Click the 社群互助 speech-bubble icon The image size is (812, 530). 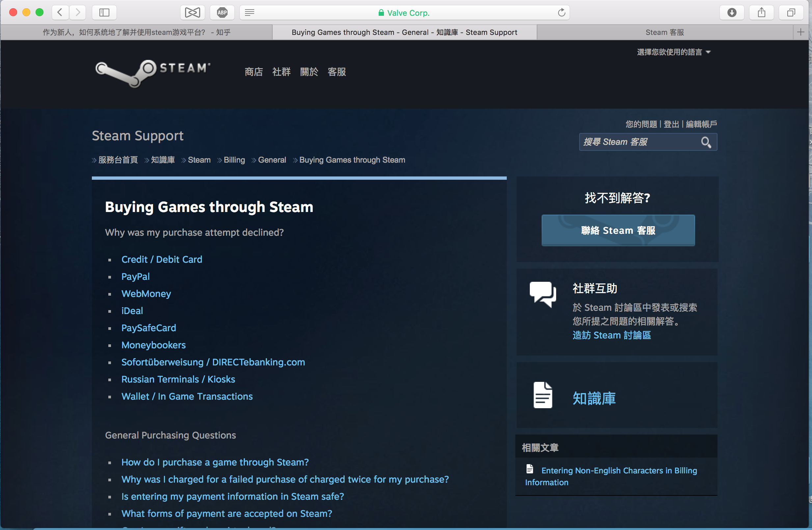543,294
